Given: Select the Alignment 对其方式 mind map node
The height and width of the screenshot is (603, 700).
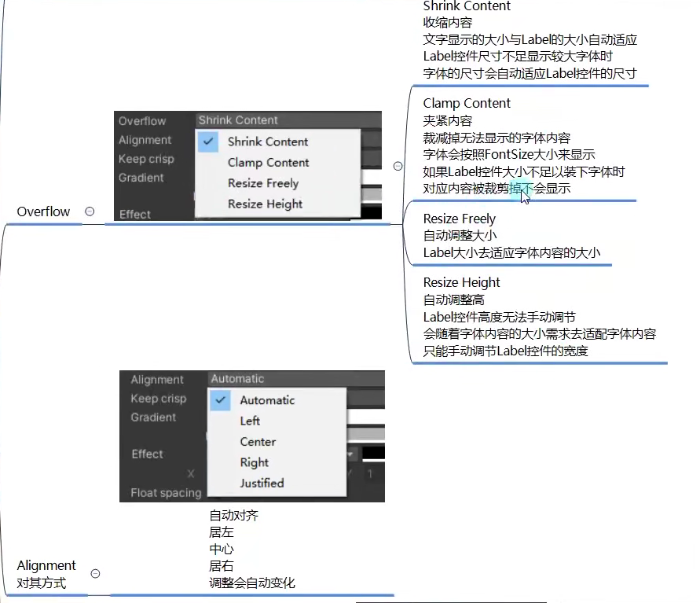Looking at the screenshot, I should tap(46, 574).
